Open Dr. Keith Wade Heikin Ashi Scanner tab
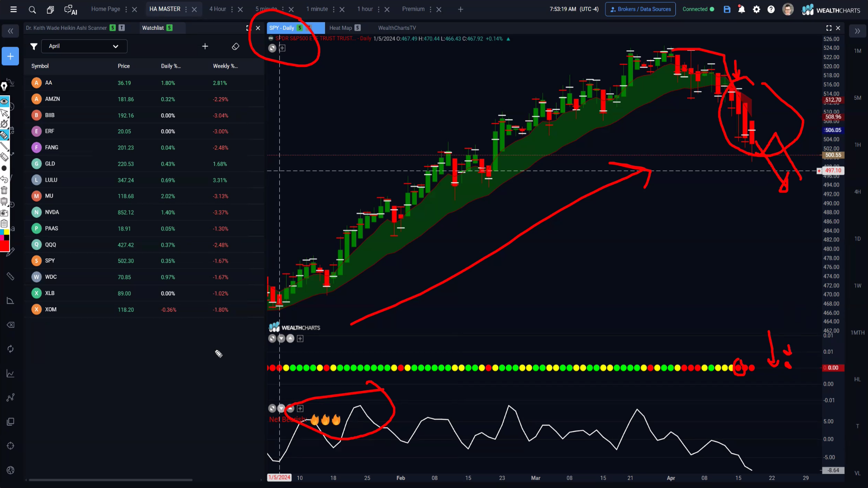 click(x=66, y=28)
